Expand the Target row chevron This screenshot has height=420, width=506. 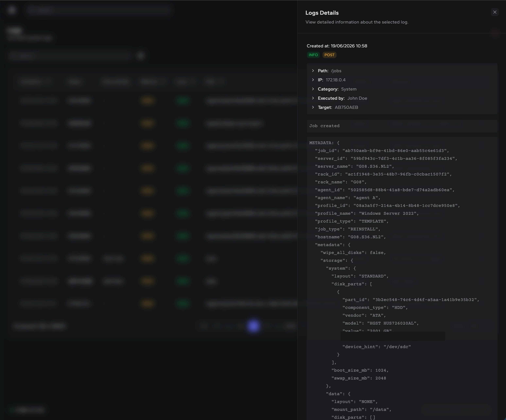point(313,107)
